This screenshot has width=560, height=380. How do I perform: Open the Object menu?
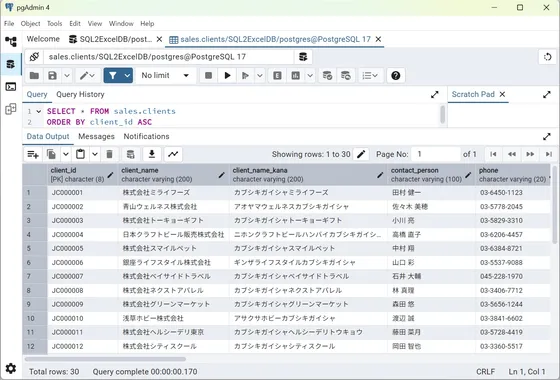coord(30,24)
